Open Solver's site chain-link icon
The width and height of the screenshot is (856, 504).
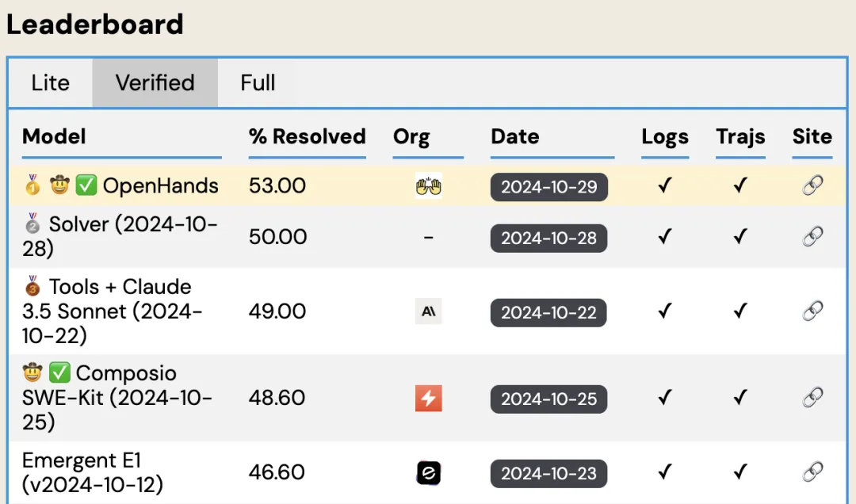coord(812,237)
